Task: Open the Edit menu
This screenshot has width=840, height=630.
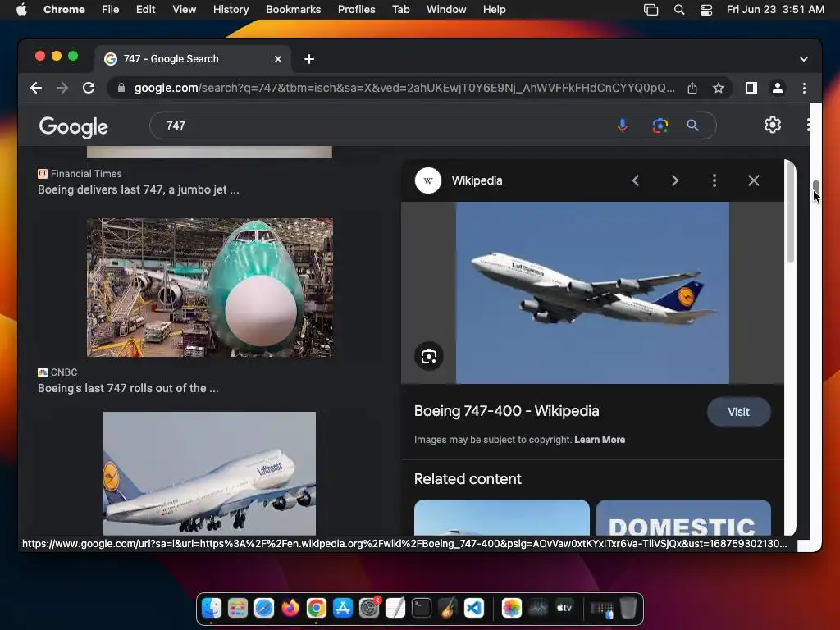Action: pos(145,10)
